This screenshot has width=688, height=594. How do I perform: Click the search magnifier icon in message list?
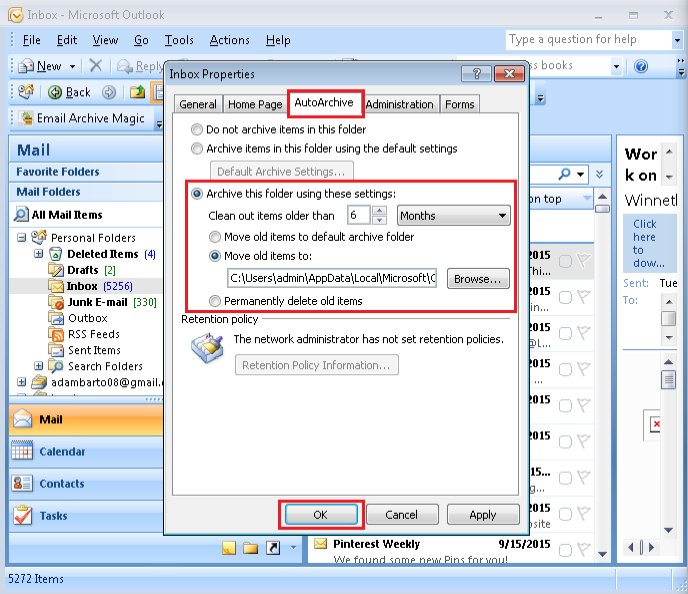(x=565, y=174)
